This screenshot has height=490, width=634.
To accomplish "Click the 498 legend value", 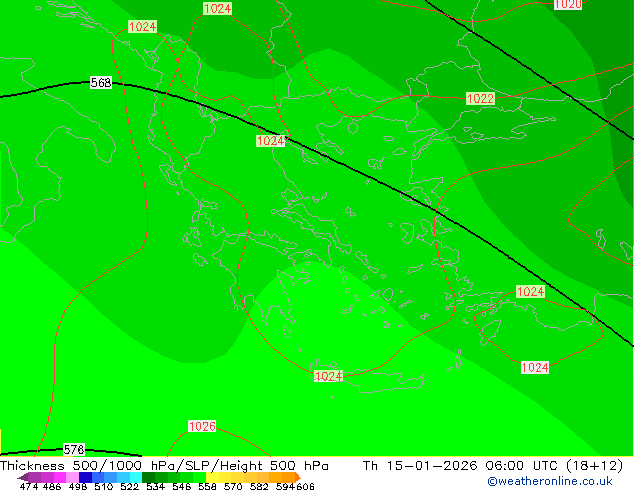I will click(x=78, y=486).
